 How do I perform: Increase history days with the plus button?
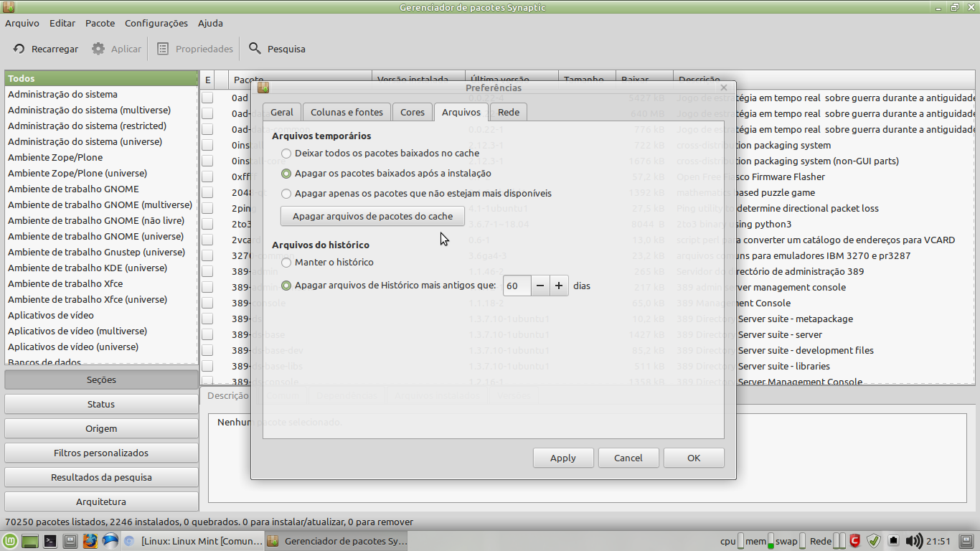click(x=559, y=286)
